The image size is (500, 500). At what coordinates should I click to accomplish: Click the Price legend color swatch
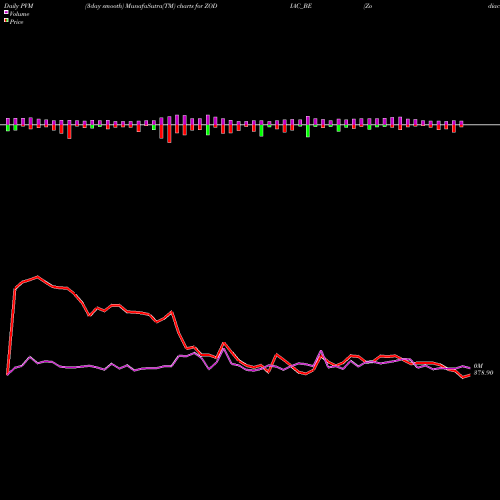coord(6,21)
